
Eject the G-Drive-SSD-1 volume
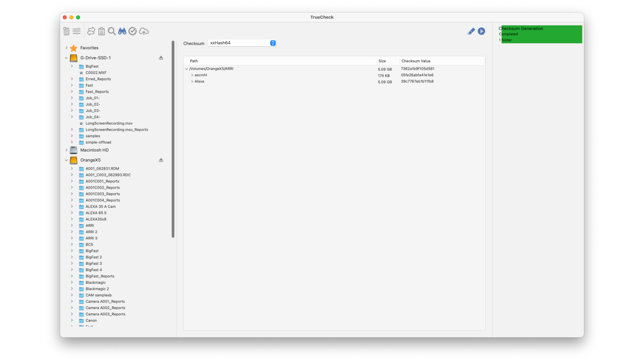pos(161,58)
